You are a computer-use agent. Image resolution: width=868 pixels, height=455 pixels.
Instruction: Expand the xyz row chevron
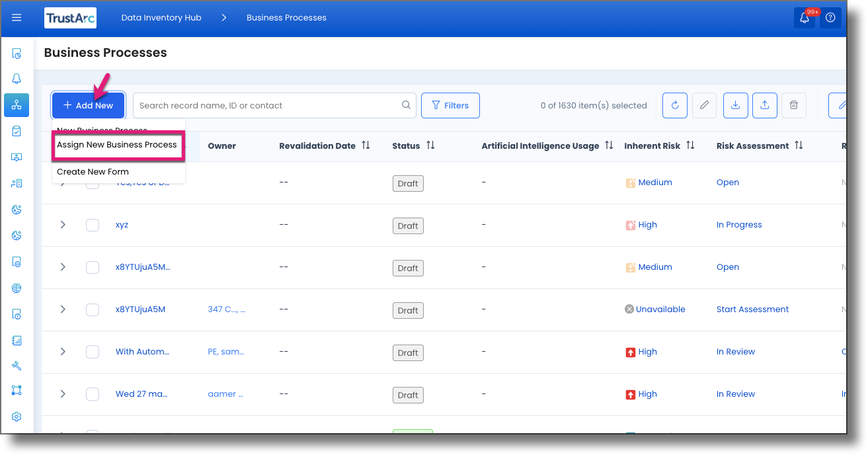[63, 225]
